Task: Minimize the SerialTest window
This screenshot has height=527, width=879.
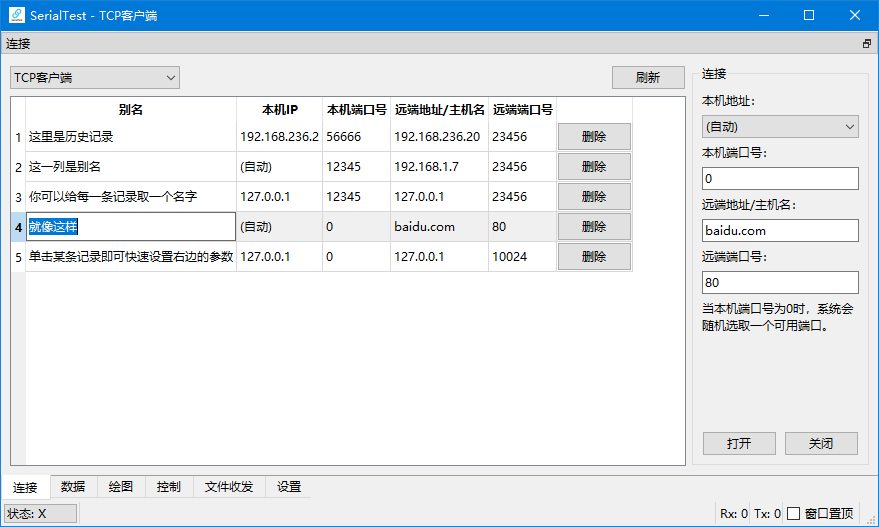Action: click(x=764, y=15)
